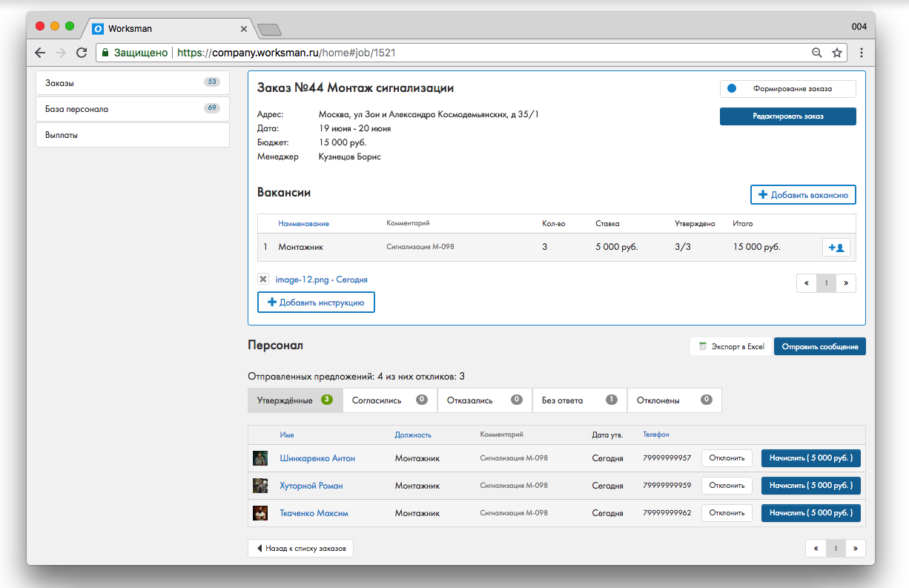The height and width of the screenshot is (588, 909).
Task: Go to previous page in personnel pagination
Action: [816, 549]
